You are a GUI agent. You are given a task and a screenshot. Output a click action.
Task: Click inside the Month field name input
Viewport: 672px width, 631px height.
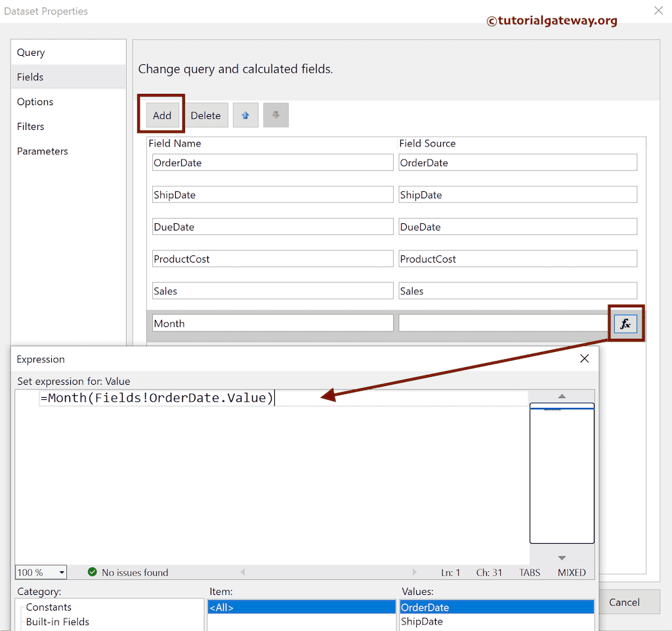pyautogui.click(x=272, y=323)
